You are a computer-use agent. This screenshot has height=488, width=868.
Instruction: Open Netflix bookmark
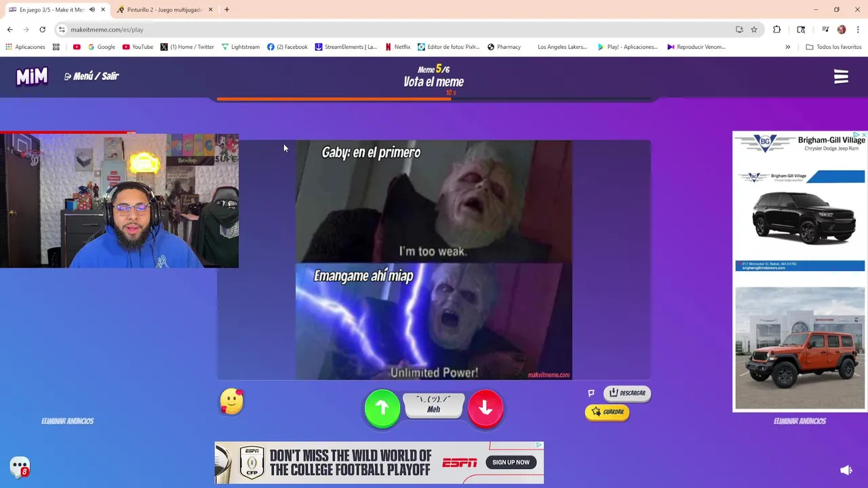click(397, 47)
